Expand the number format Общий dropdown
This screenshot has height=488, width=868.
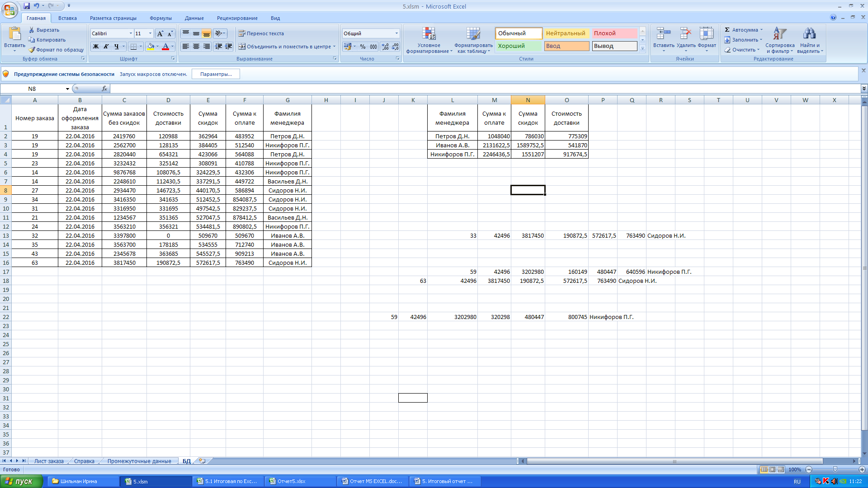[396, 33]
